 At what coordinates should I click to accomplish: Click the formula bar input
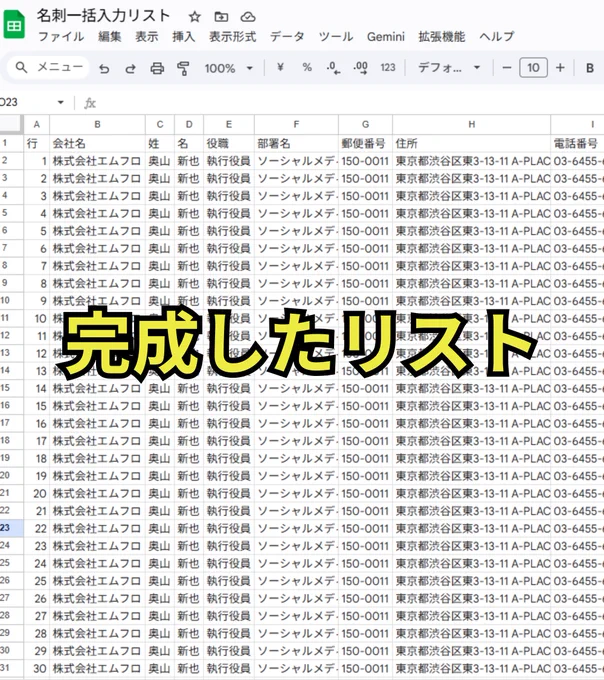pyautogui.click(x=351, y=103)
